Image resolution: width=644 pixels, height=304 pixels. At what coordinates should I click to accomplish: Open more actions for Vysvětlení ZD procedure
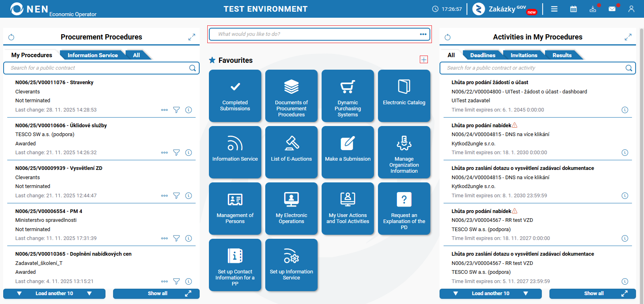pos(164,196)
